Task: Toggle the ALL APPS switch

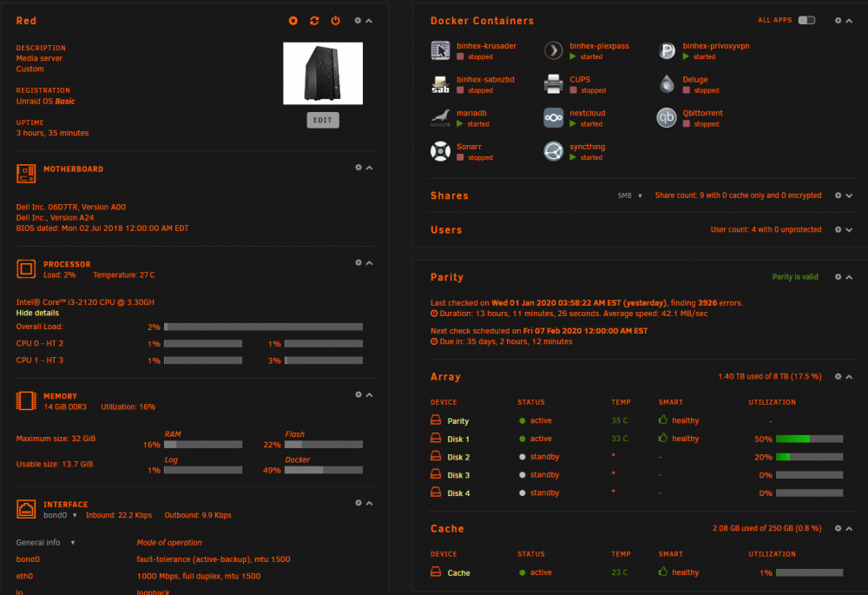Action: 806,21
